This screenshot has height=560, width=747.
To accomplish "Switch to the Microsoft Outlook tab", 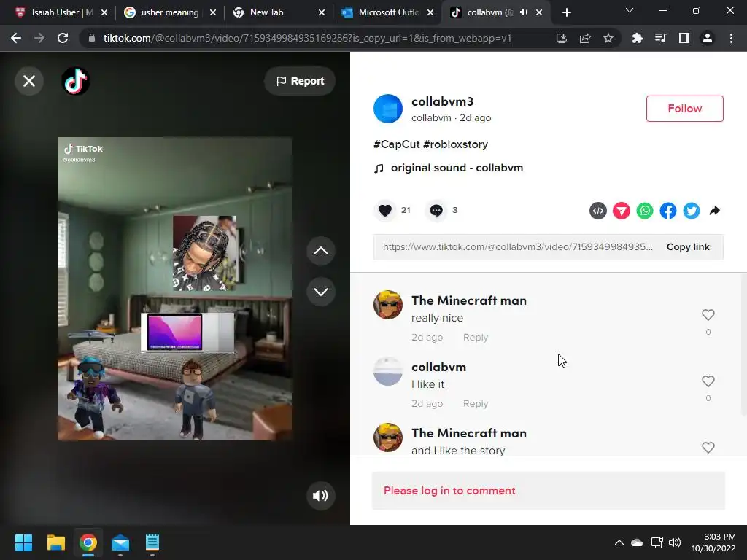I will 389,12.
